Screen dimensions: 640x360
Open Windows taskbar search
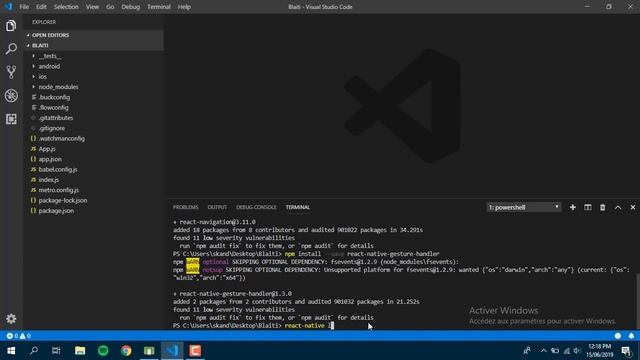click(x=34, y=351)
